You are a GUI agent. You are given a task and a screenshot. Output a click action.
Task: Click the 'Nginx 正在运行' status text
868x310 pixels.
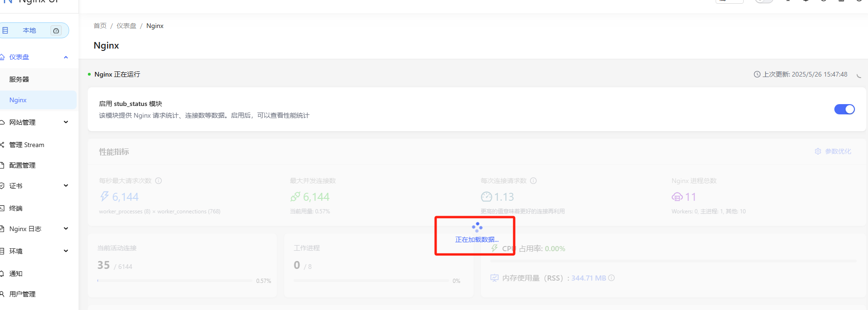pyautogui.click(x=117, y=74)
